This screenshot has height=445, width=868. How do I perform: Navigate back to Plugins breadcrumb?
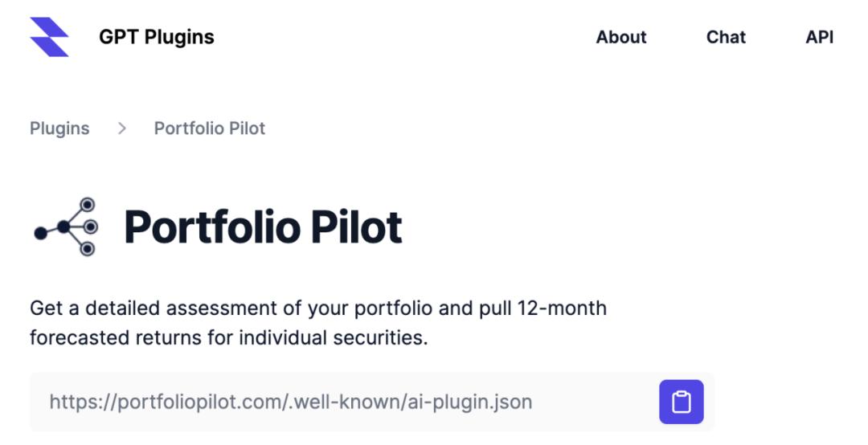59,129
